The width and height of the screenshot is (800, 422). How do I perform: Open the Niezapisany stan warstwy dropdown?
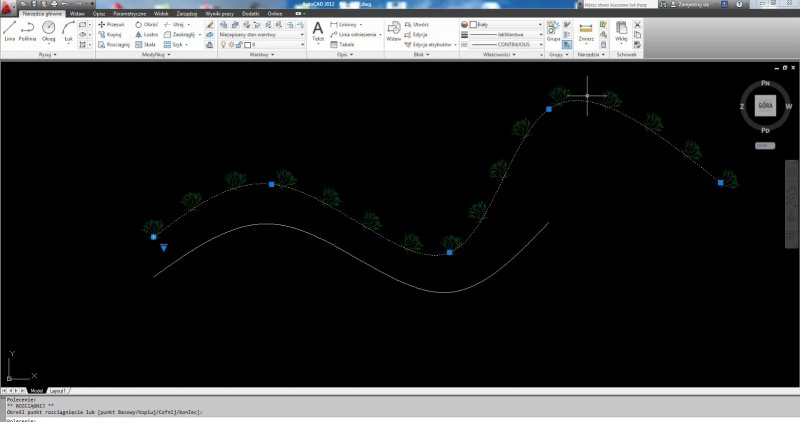(x=262, y=34)
